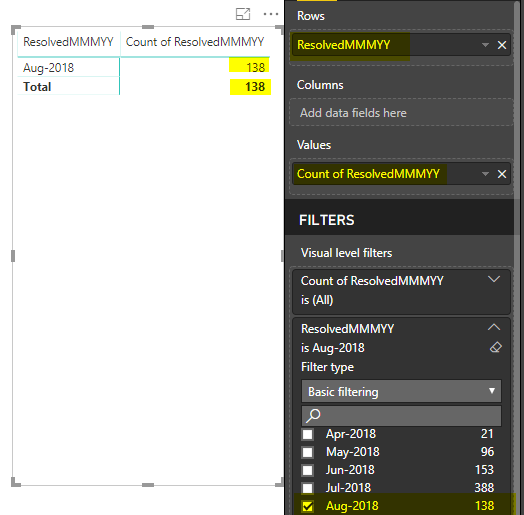Click the FILTERS section header
The height and width of the screenshot is (515, 524).
pos(326,220)
